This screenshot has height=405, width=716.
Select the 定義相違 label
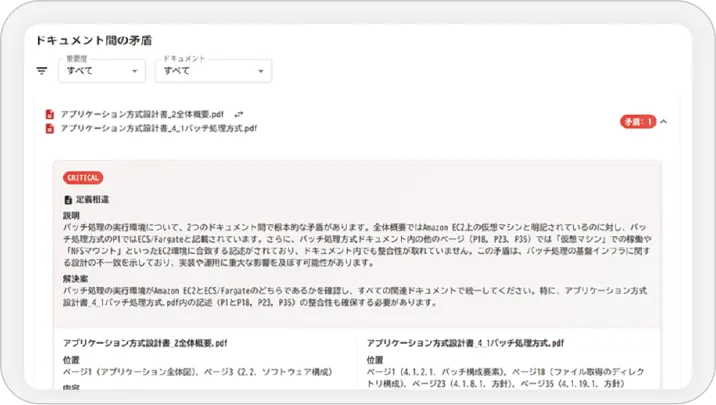[x=92, y=200]
